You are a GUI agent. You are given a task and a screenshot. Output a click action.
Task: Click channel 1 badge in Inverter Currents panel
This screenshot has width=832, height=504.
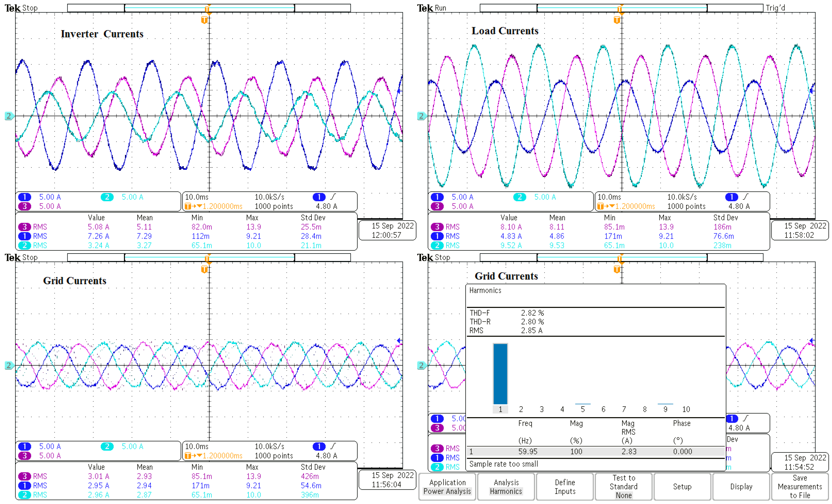[24, 197]
